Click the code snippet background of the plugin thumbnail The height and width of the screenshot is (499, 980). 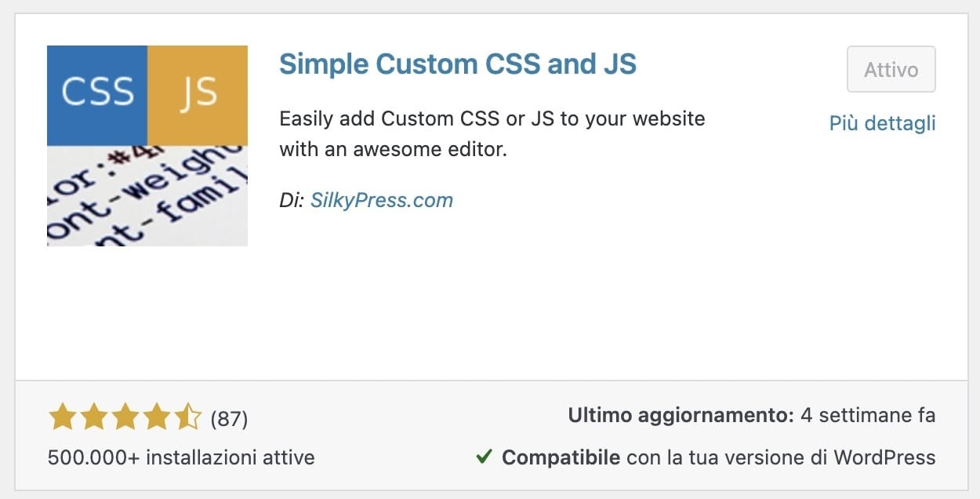[x=147, y=196]
